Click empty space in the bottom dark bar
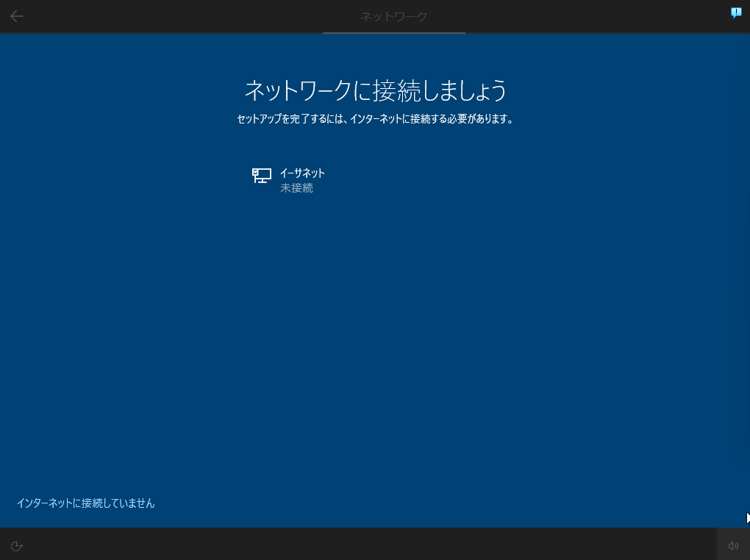This screenshot has height=560, width=750. coord(368,545)
